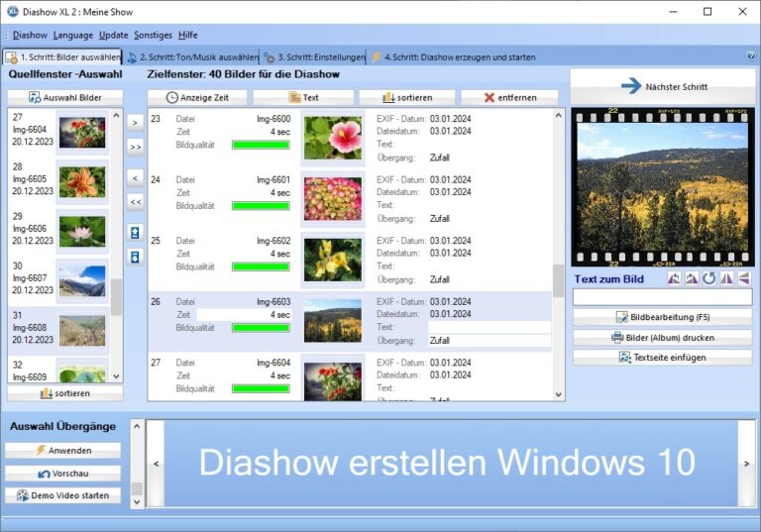Switch to 1. Schritt: Bilder auswählen tab

pos(62,57)
